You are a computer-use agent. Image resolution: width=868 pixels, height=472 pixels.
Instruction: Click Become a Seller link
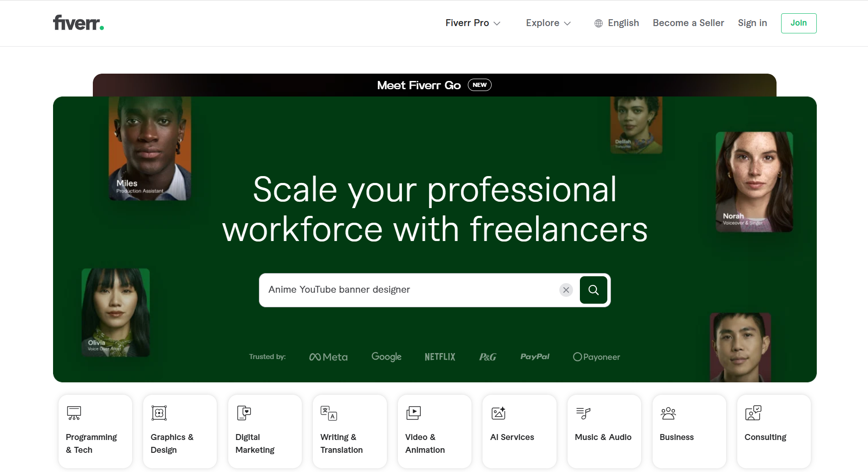point(688,23)
